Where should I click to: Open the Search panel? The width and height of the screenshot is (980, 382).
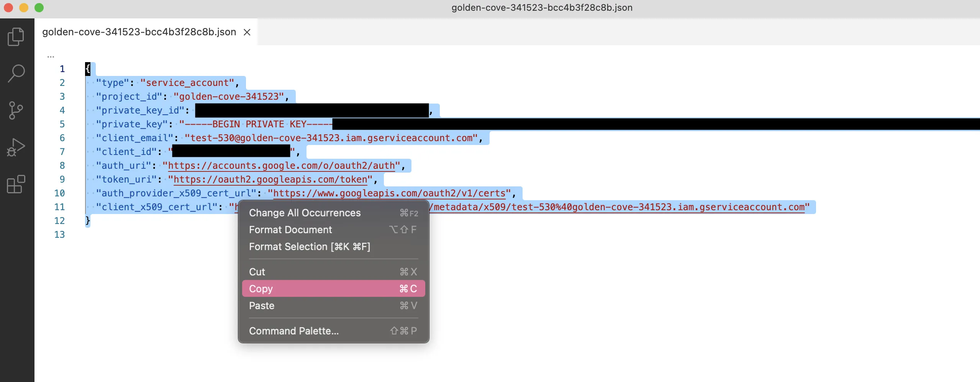click(x=15, y=74)
